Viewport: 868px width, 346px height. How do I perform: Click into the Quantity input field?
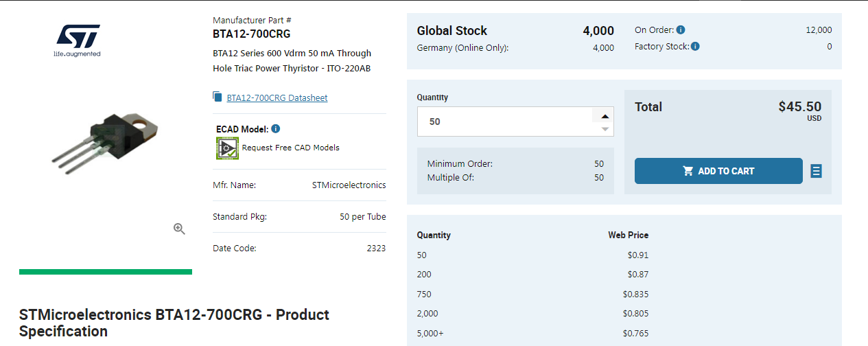point(504,122)
